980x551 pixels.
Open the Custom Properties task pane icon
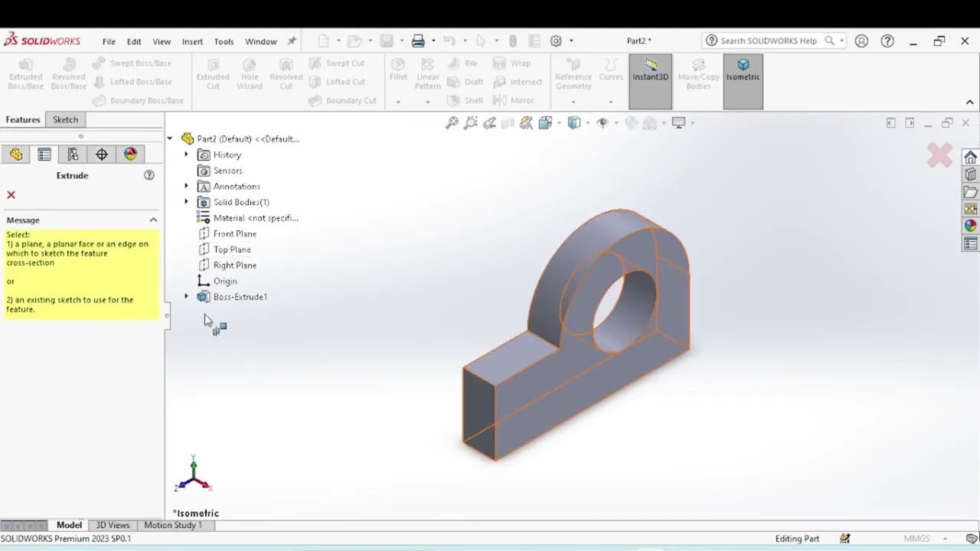tap(971, 243)
